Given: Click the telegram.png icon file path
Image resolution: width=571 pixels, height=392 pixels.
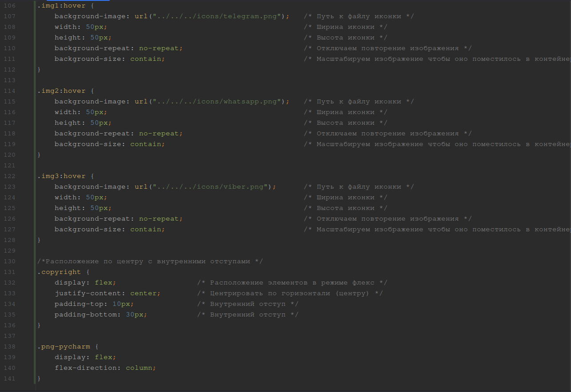Looking at the screenshot, I should pyautogui.click(x=216, y=16).
